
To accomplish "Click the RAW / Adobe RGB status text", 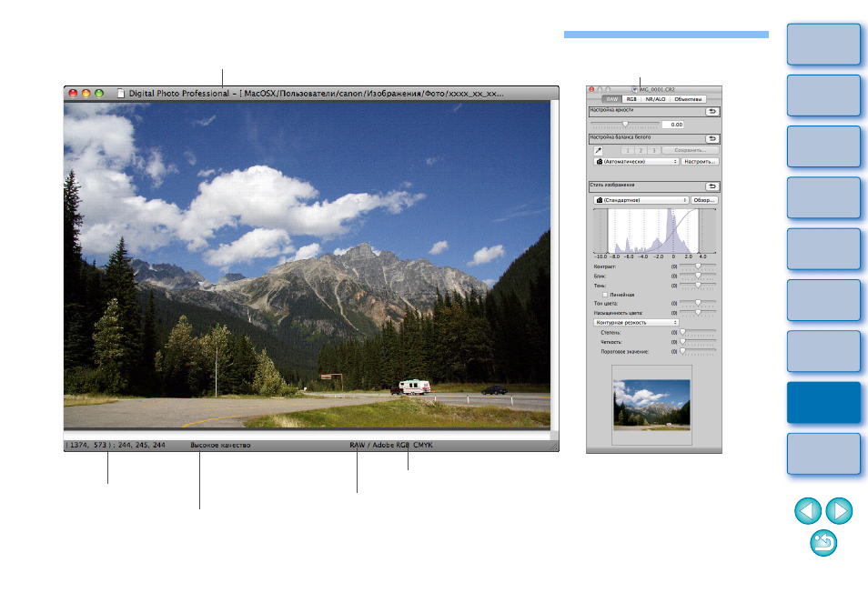I will tap(379, 445).
